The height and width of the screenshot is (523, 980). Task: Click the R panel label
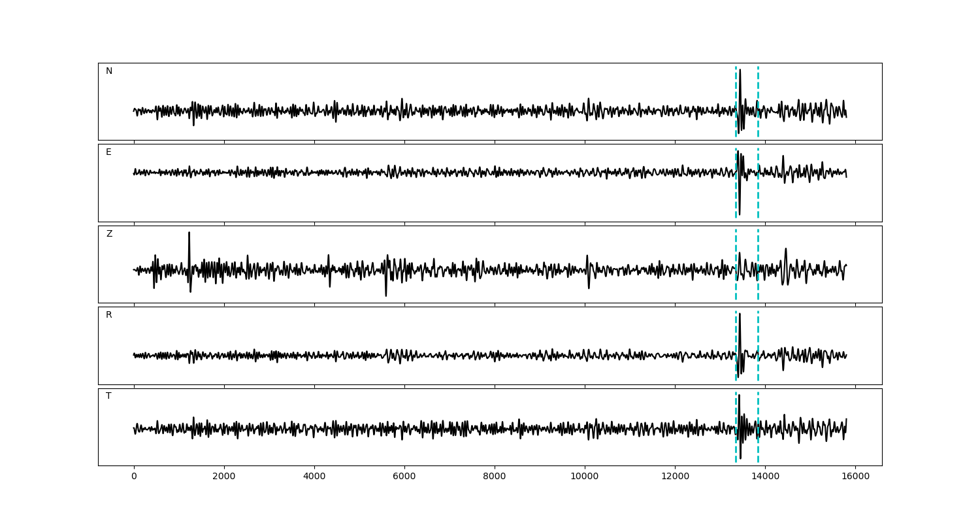point(109,315)
